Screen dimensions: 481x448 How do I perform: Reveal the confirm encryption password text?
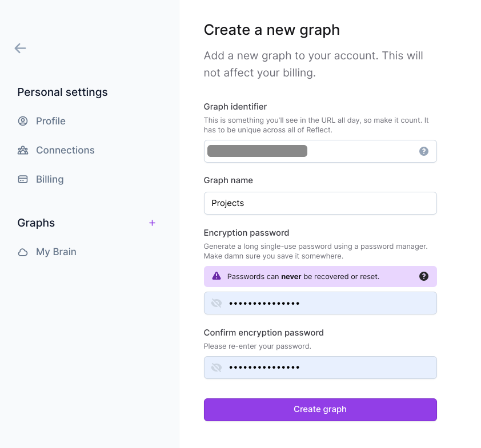click(x=217, y=368)
